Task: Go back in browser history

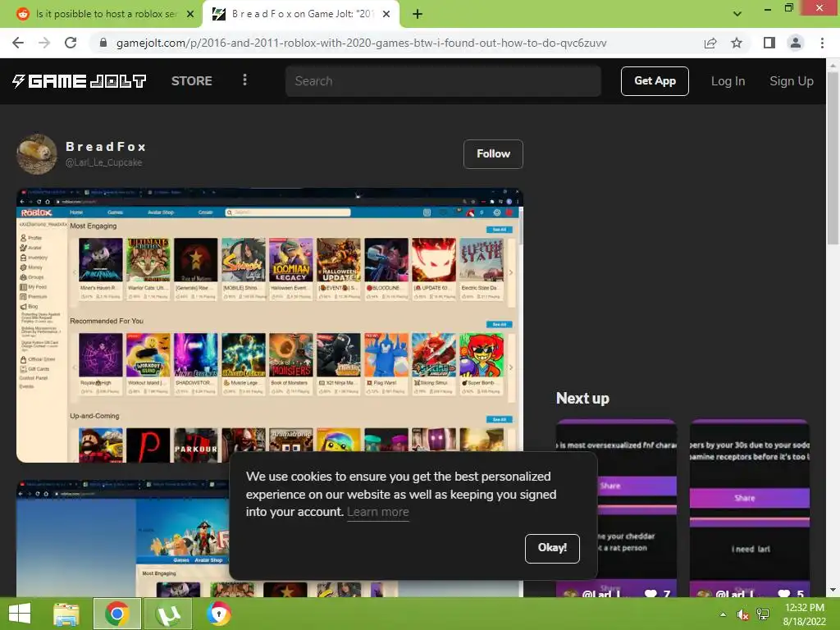Action: (x=18, y=43)
